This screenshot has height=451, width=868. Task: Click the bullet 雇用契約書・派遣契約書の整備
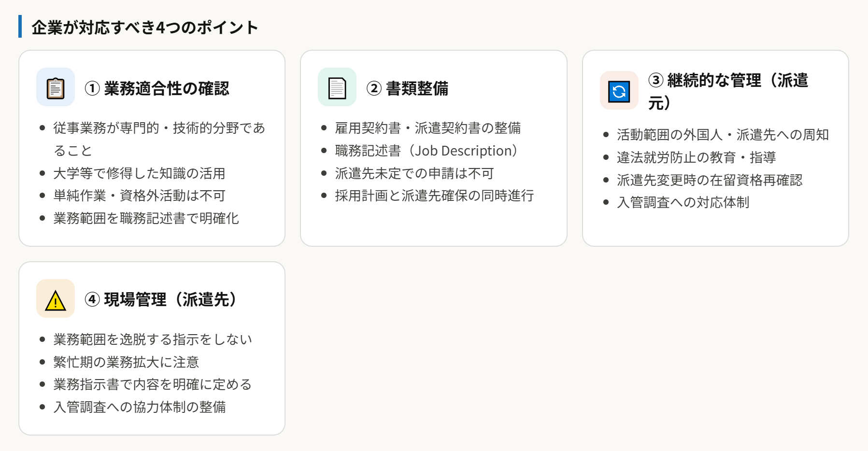point(427,128)
